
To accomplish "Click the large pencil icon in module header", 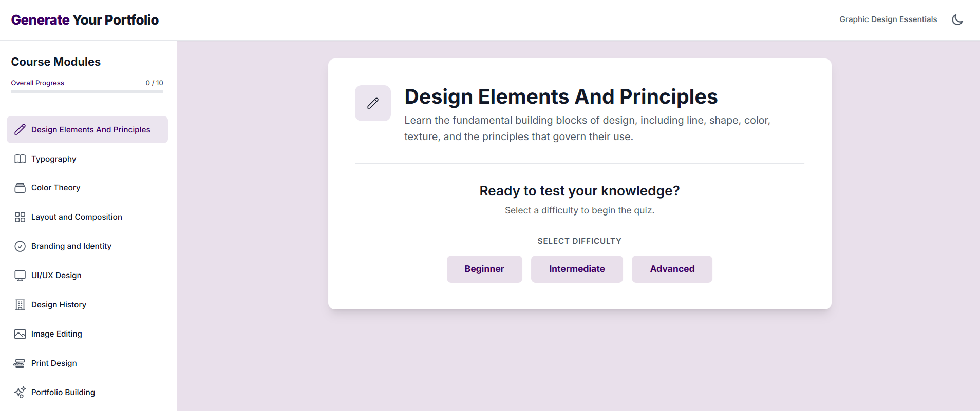I will pyautogui.click(x=373, y=103).
